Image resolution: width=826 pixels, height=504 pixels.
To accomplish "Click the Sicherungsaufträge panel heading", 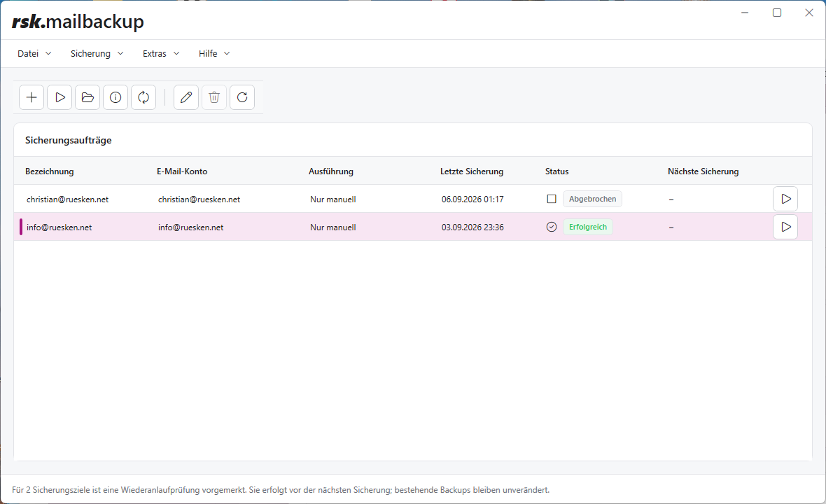I will point(69,141).
